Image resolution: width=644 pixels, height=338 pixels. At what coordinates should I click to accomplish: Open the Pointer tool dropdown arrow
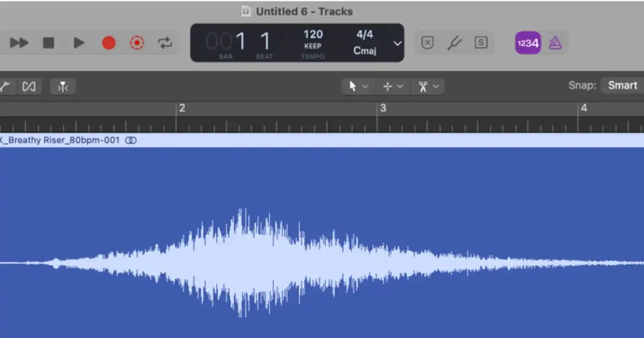(365, 86)
